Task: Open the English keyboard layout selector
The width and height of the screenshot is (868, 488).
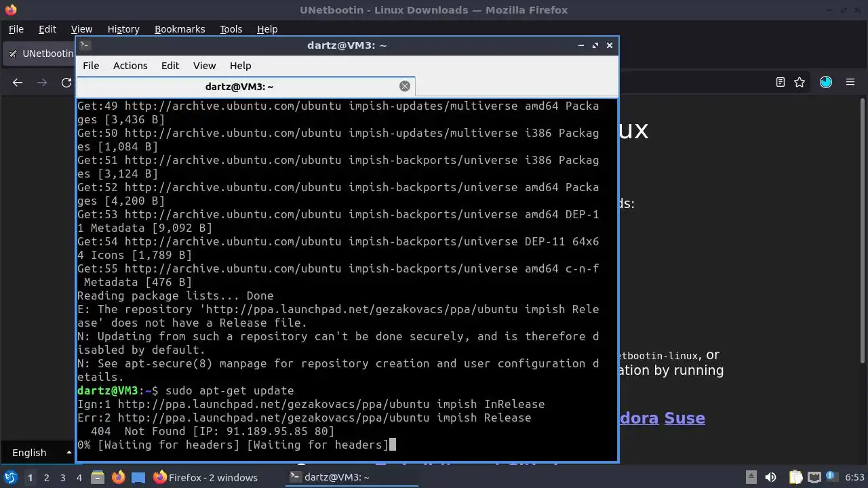Action: pyautogui.click(x=38, y=453)
